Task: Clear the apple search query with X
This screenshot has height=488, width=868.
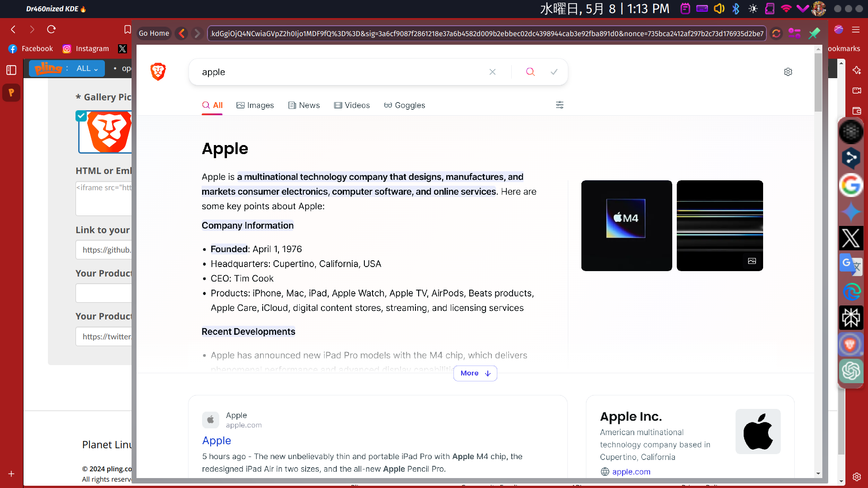Action: (492, 72)
